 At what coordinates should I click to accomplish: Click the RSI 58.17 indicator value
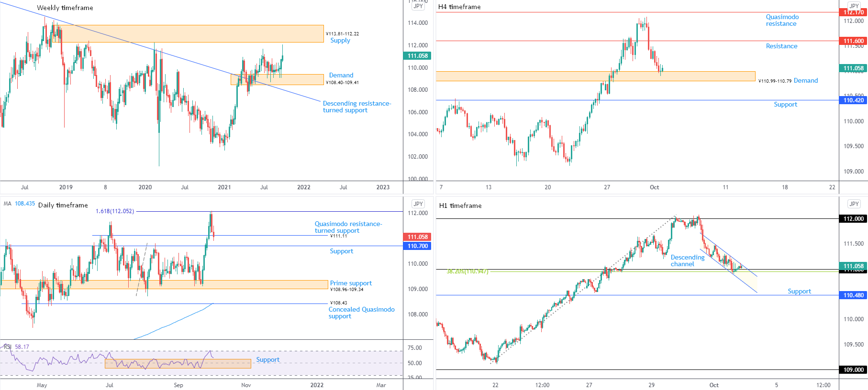click(22, 347)
